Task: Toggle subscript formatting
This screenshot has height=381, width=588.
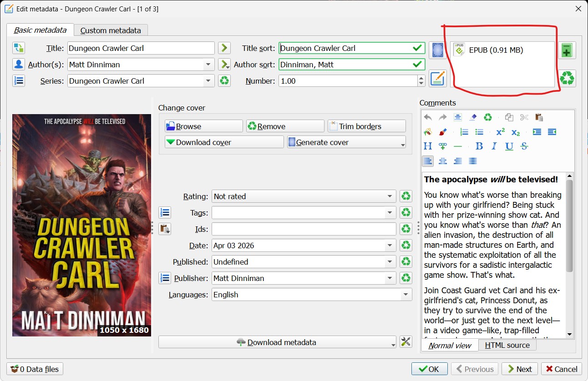Action: click(x=516, y=132)
